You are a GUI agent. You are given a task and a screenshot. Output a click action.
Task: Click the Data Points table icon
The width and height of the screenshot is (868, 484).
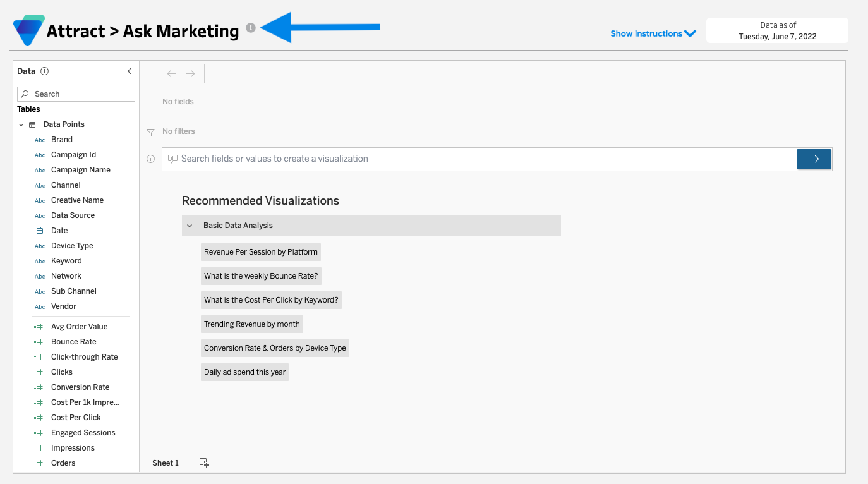[x=32, y=125]
